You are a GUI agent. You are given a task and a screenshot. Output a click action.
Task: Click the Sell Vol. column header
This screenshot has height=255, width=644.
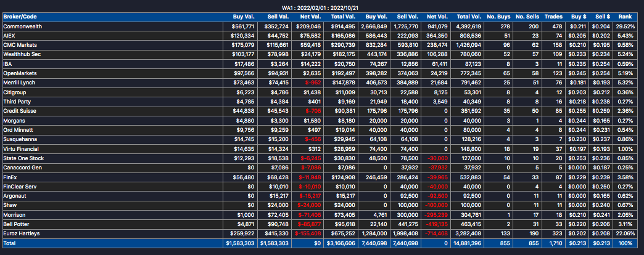[407, 17]
